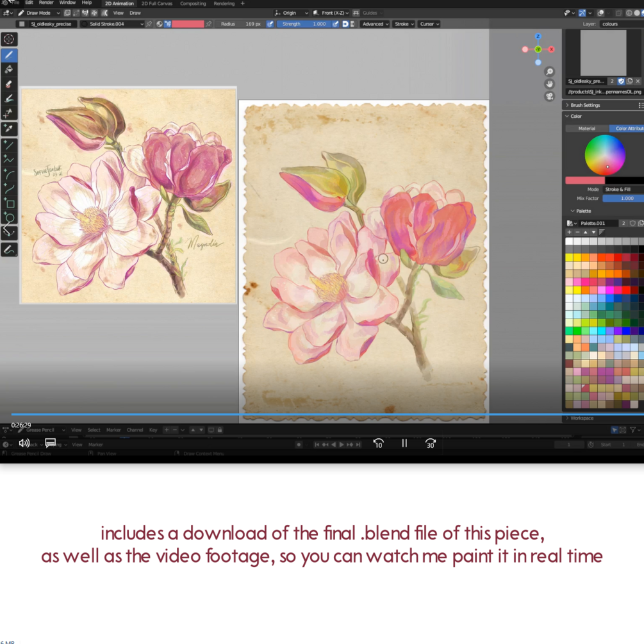
Task: Select the Line drawing tool
Action: [8, 145]
